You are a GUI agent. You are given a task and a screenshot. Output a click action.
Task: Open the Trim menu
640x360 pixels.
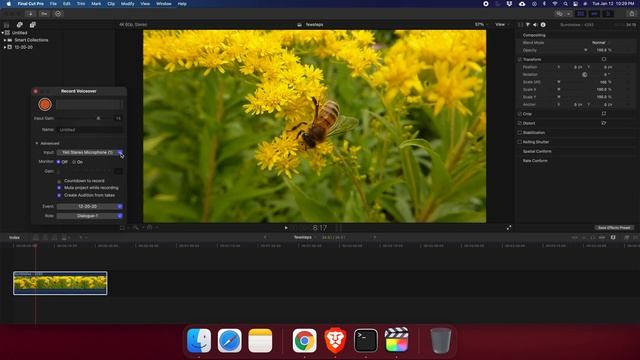pyautogui.click(x=81, y=4)
